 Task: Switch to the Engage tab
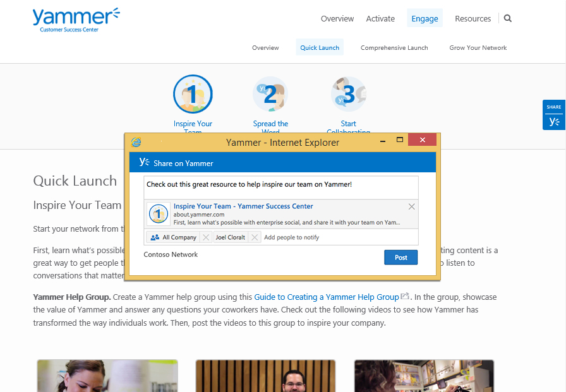[x=424, y=18]
